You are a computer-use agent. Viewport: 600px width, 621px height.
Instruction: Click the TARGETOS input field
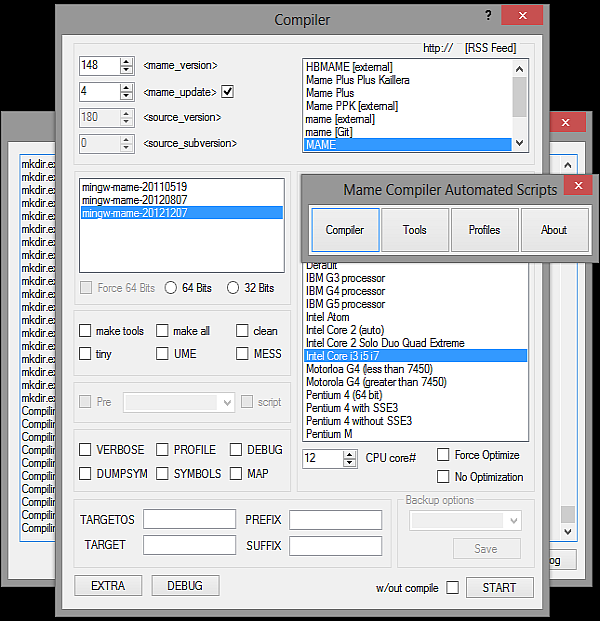tap(189, 519)
